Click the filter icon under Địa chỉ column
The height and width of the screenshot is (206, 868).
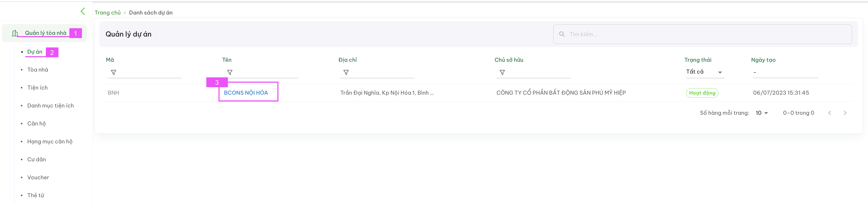[346, 72]
